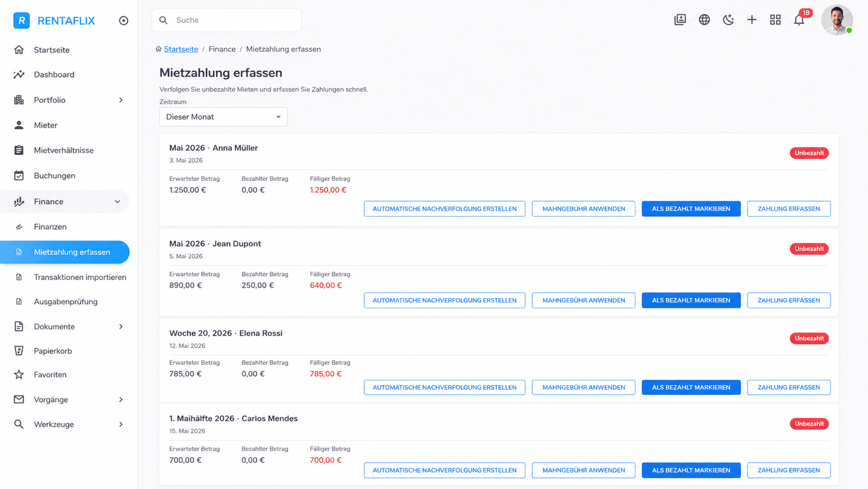Image resolution: width=868 pixels, height=489 pixels.
Task: Toggle dark mode moon icon
Action: (x=728, y=20)
